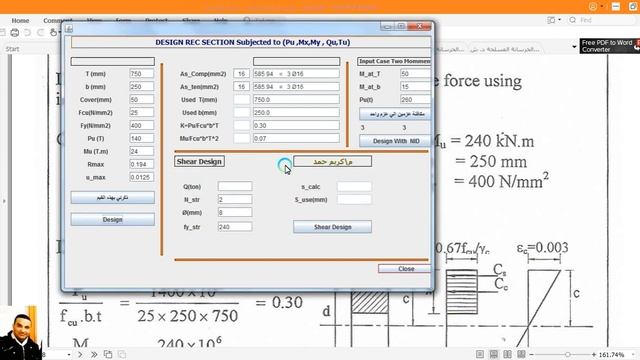Viewport: 640px width, 360px height.
Task: Open the ribbon layout options icon
Action: pos(551,20)
